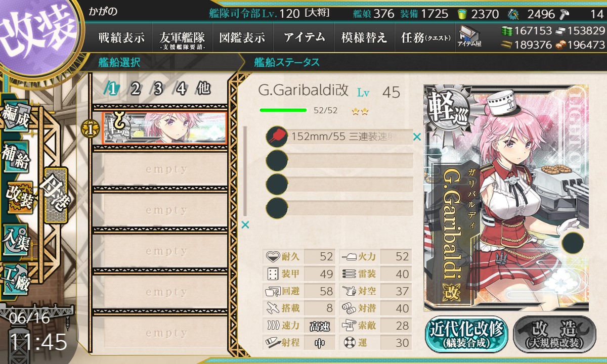The height and width of the screenshot is (364, 607).
Task: Click the first empty fleet slot
Action: pos(166,169)
